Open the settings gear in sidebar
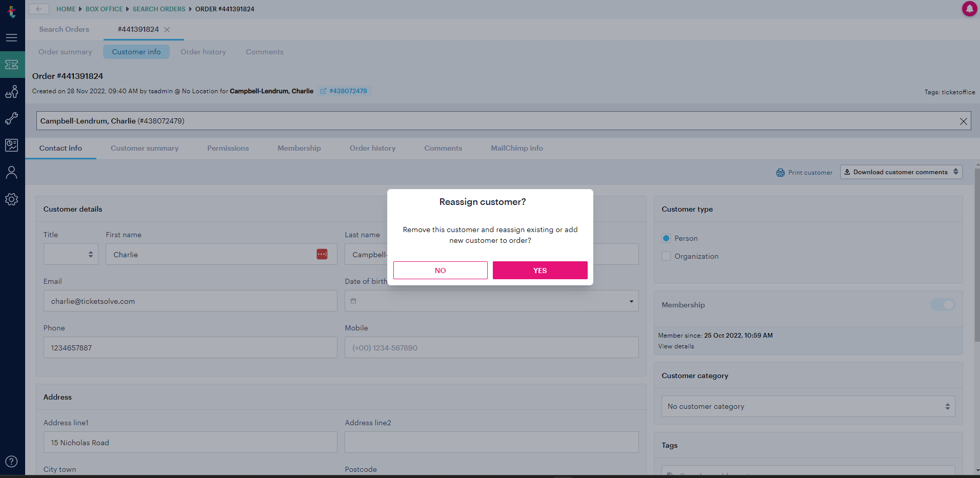980x478 pixels. [x=11, y=199]
